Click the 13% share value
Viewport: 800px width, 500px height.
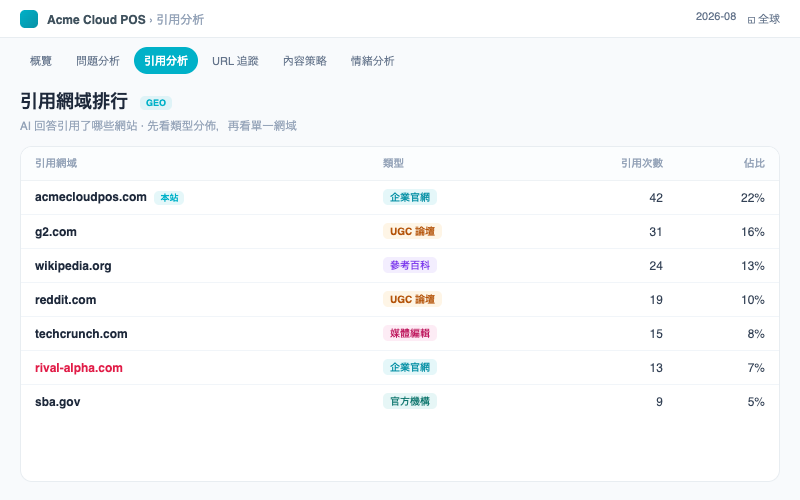753,266
